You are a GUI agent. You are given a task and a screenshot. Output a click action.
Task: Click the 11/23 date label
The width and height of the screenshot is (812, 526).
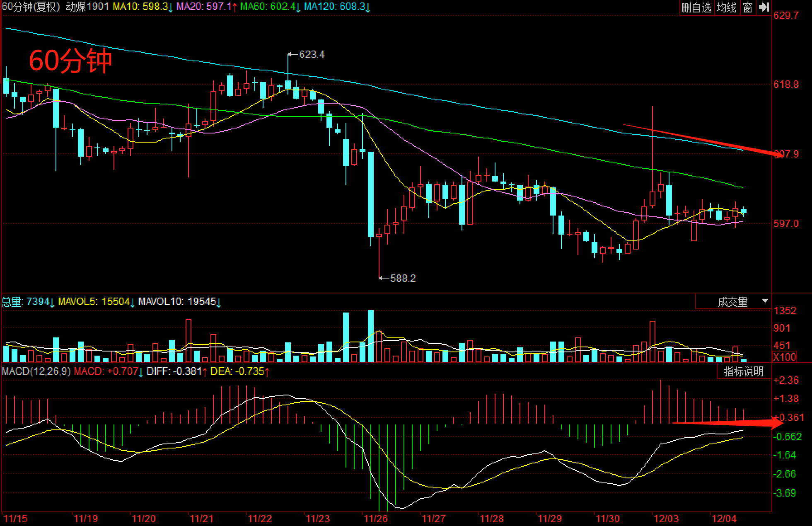tap(318, 519)
